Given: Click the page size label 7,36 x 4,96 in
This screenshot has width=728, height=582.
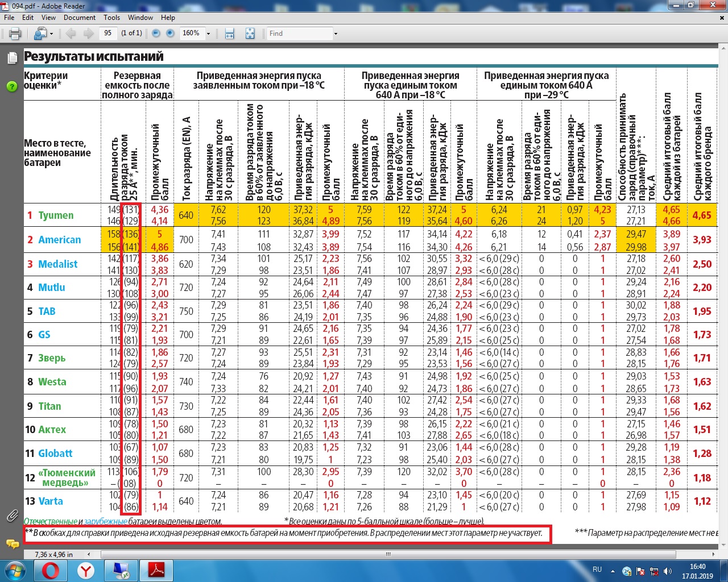Looking at the screenshot, I should point(54,554).
